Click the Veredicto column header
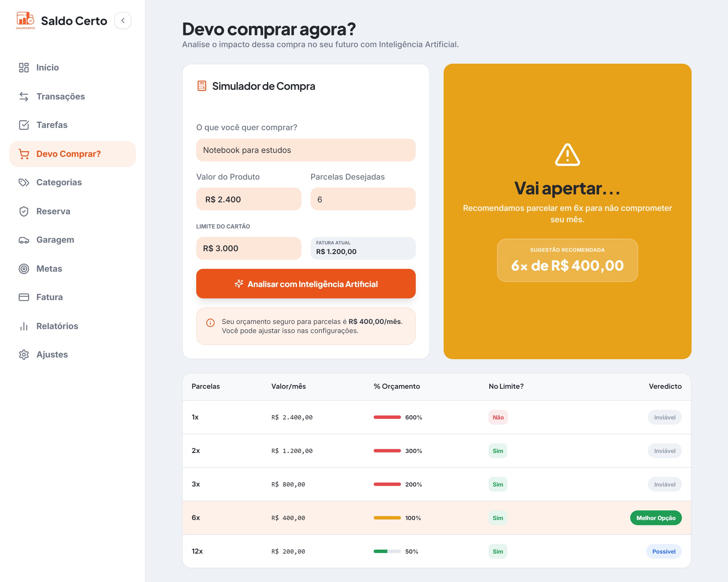 665,386
